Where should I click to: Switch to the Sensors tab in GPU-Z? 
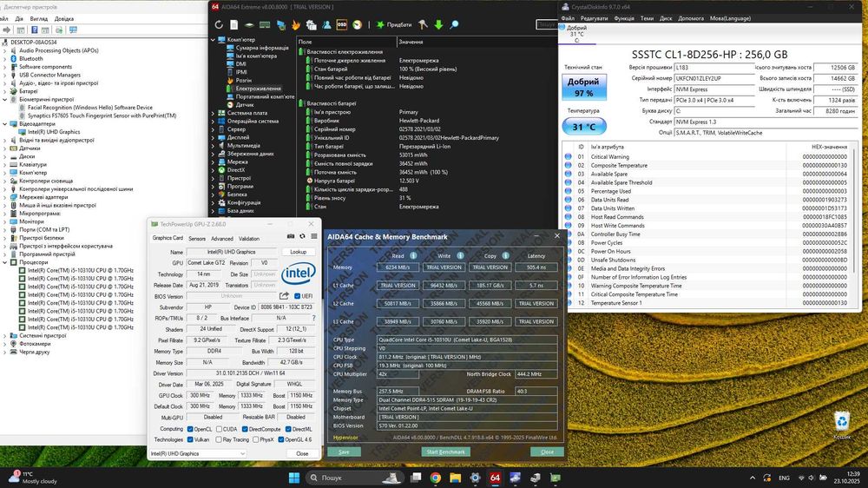196,239
